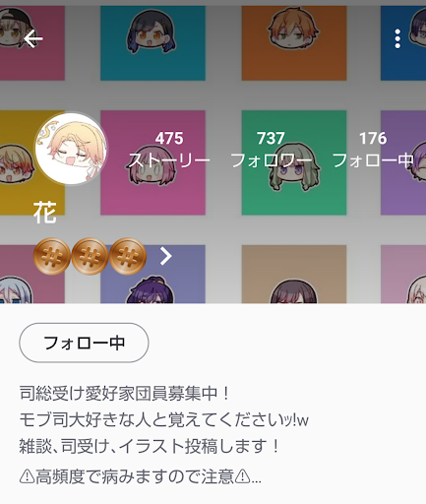This screenshot has height=504, width=426.
Task: Tap the second bronze hashtag badge
Action: click(90, 256)
